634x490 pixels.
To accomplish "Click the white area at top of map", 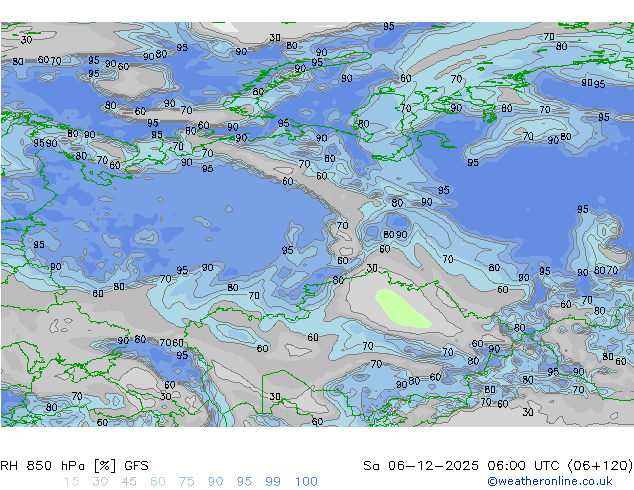I will click(x=226, y=27).
